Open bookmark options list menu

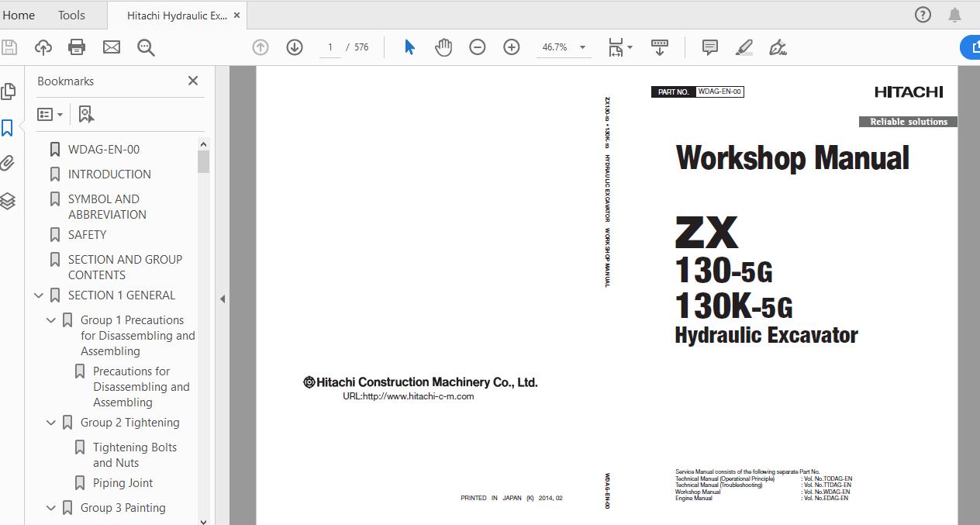pos(50,114)
